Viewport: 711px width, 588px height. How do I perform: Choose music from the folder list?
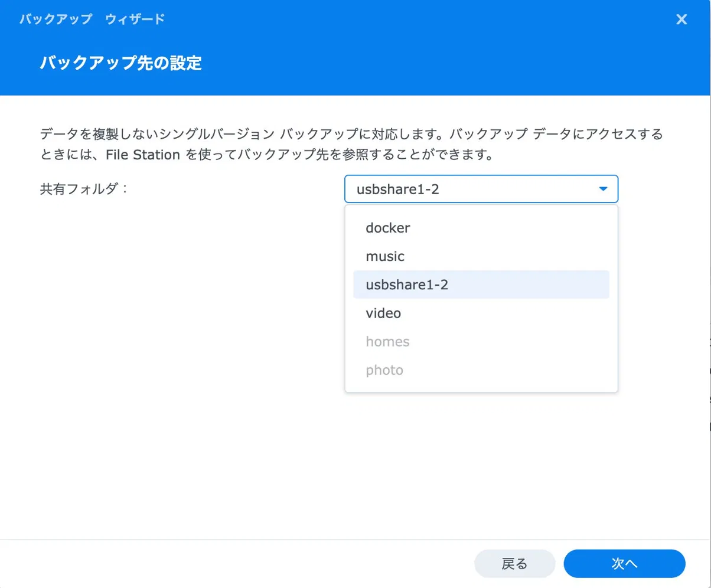pos(481,256)
